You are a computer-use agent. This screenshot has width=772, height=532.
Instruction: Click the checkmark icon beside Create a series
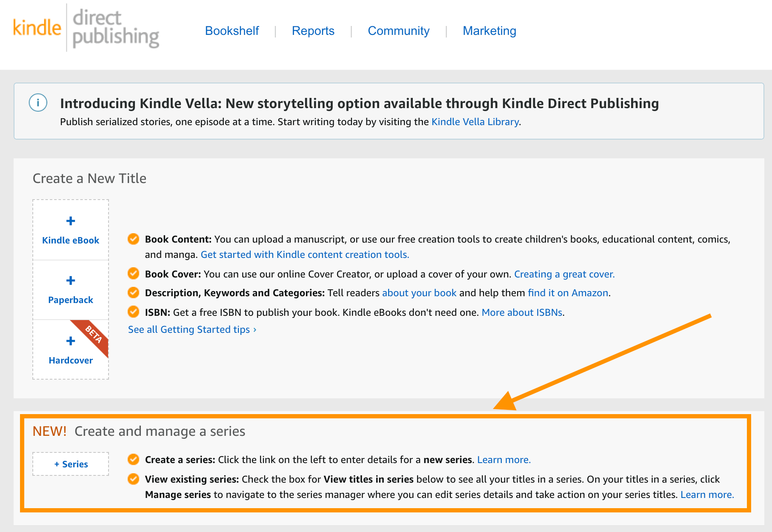tap(133, 460)
